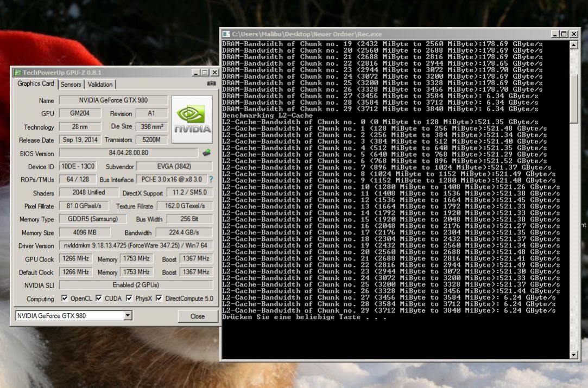Switch to the Validation tab
The width and height of the screenshot is (588, 388).
coord(100,84)
